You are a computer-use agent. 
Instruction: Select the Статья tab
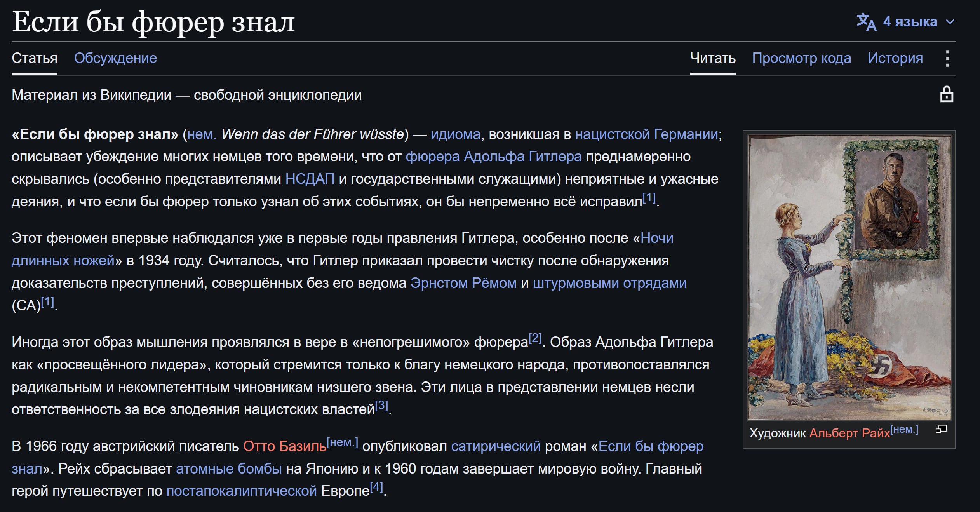click(35, 58)
